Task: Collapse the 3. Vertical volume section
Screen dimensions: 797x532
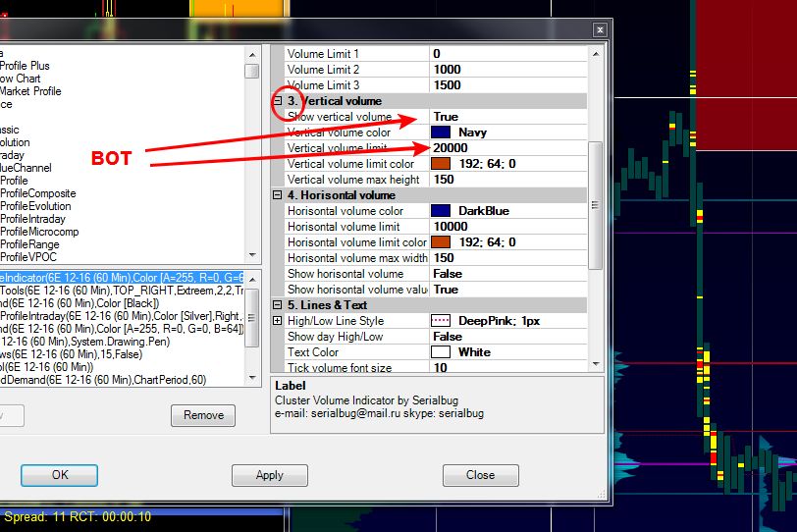Action: pyautogui.click(x=278, y=101)
